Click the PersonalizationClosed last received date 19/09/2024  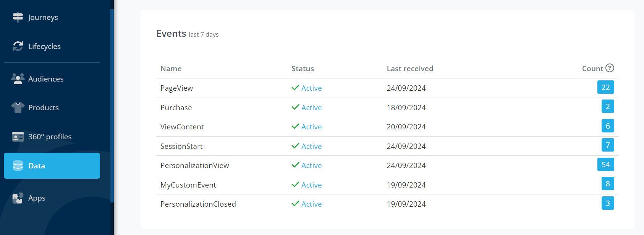406,204
